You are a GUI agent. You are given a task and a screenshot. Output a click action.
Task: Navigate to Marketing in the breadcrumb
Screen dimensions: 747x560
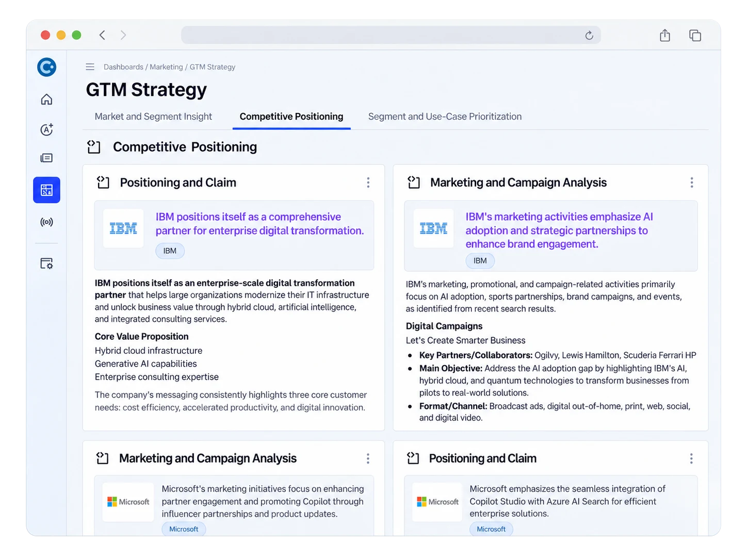166,67
